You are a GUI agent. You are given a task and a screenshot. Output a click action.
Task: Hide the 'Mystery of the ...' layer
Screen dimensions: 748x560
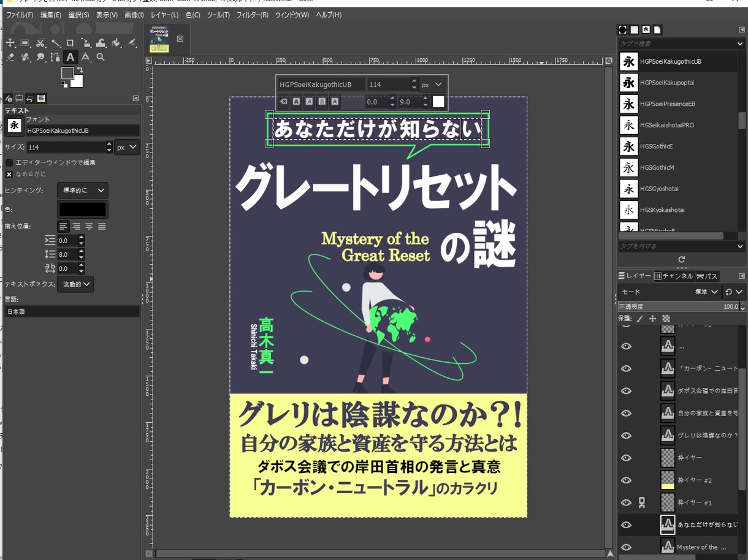[626, 547]
